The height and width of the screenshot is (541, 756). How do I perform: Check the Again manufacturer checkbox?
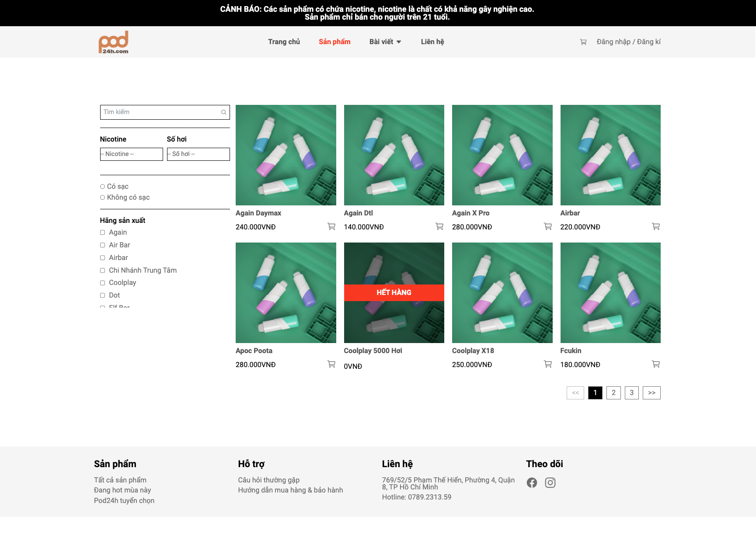[x=102, y=232]
